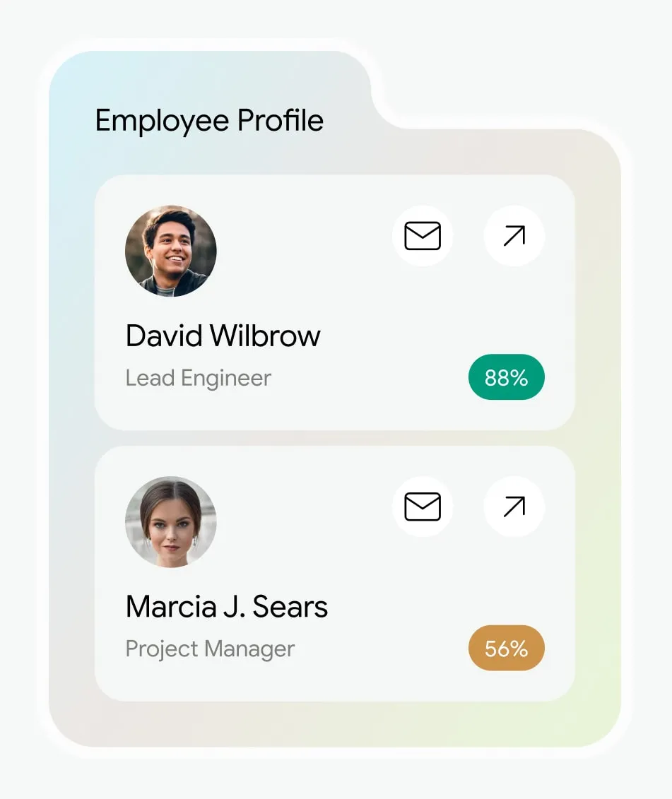This screenshot has width=672, height=799.
Task: Email David Wilbrow via envelope icon
Action: [423, 236]
